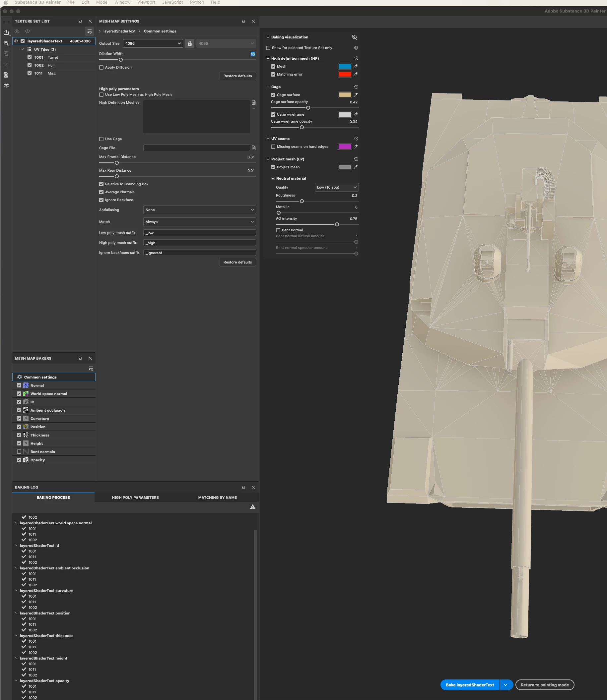Open the Bake button dropdown arrow

tap(506, 685)
